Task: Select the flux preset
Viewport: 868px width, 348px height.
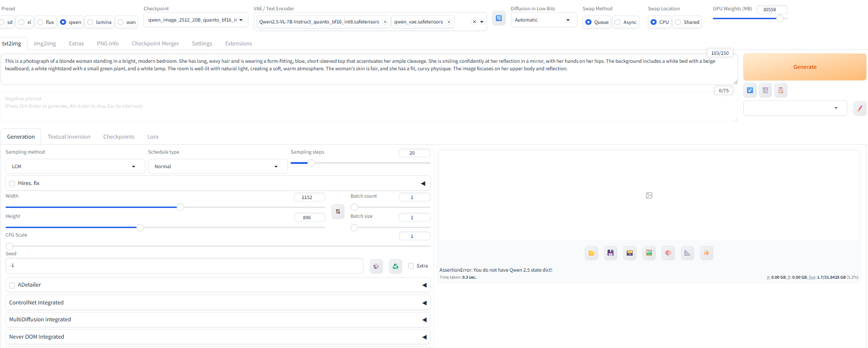Action: point(45,22)
